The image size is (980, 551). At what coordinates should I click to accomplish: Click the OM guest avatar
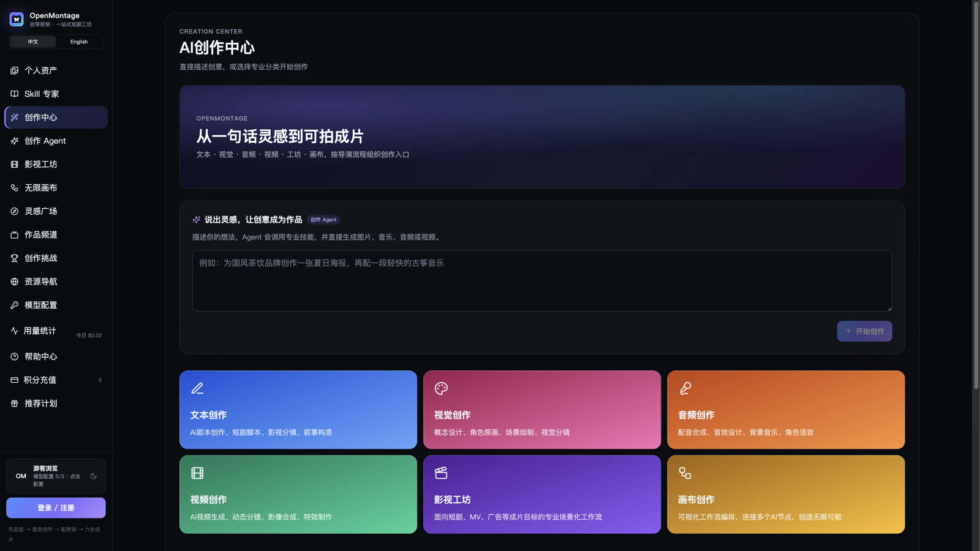(x=21, y=476)
